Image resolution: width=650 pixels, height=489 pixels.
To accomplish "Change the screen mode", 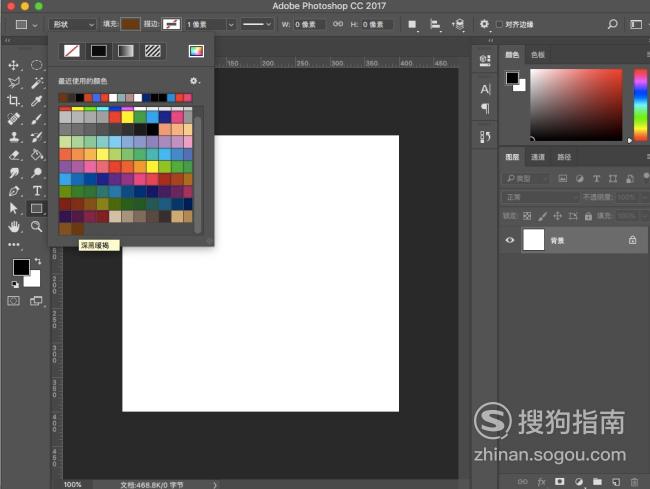I will (36, 301).
